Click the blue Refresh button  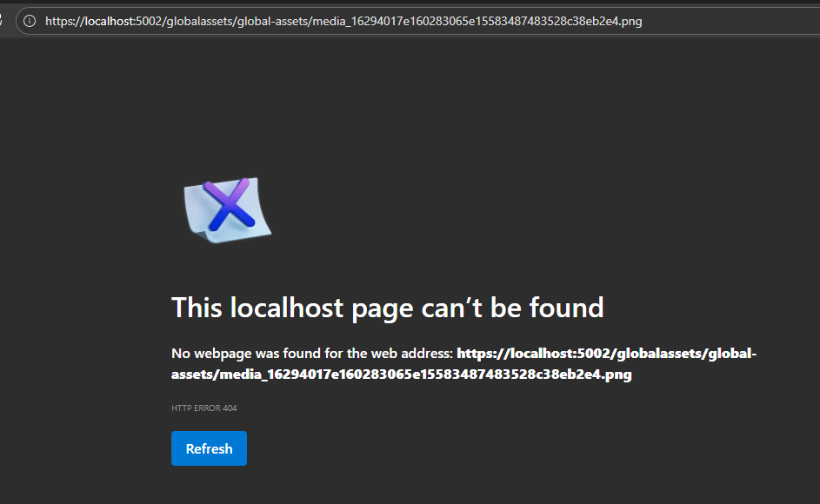(x=209, y=448)
